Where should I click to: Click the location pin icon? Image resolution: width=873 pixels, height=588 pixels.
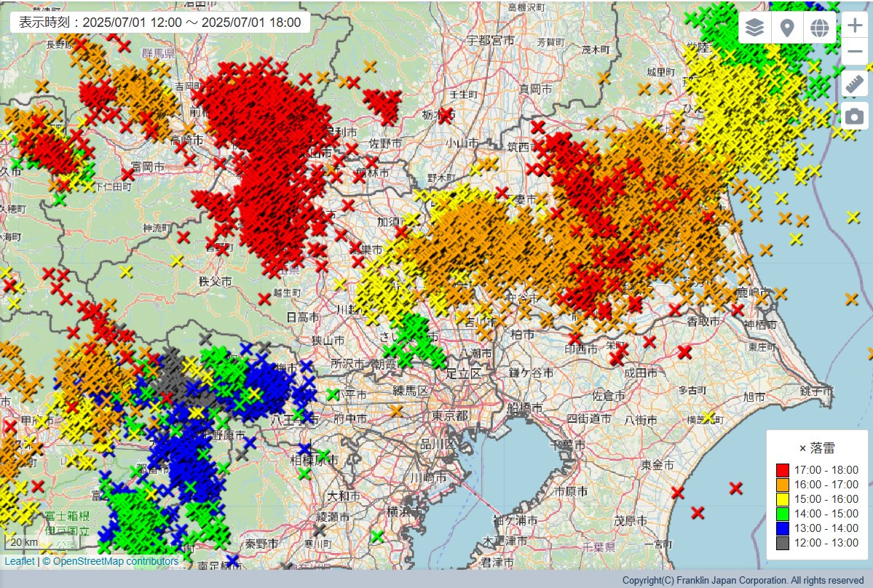point(786,28)
